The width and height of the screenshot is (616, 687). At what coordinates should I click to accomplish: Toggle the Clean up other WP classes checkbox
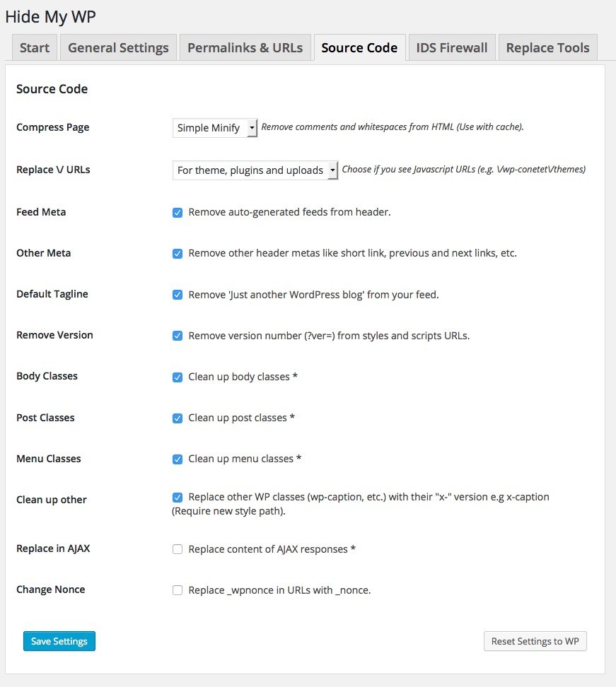pos(178,497)
